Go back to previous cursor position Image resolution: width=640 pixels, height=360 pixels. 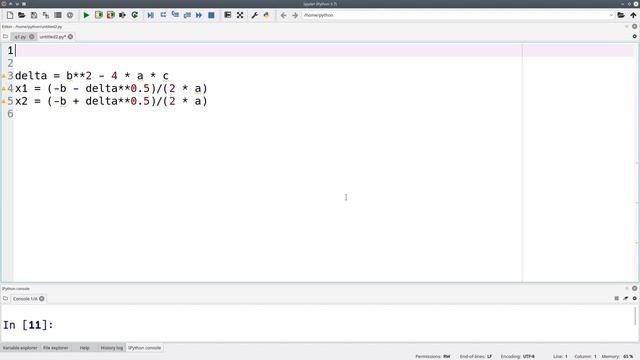click(283, 15)
